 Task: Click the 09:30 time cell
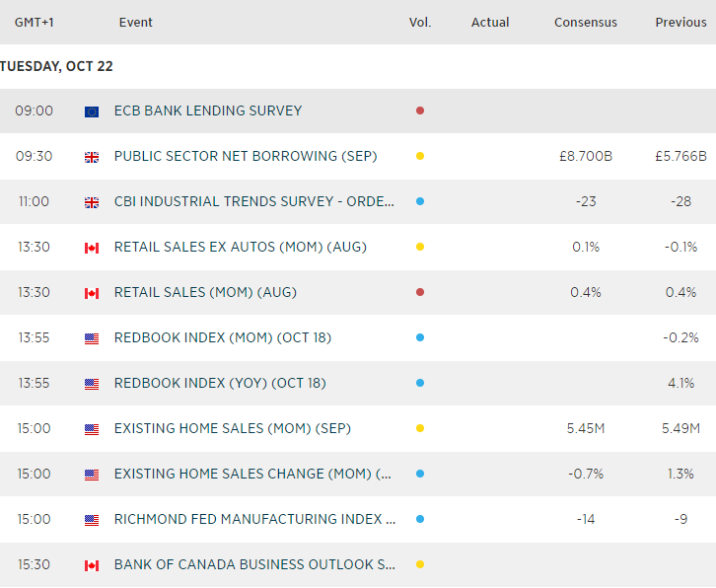pos(34,156)
